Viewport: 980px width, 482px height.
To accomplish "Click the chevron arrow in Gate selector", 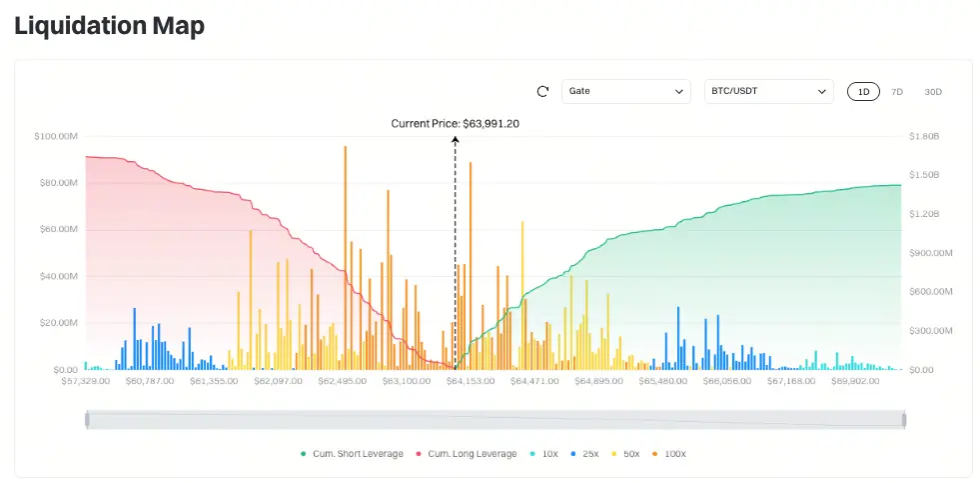I will tap(678, 92).
